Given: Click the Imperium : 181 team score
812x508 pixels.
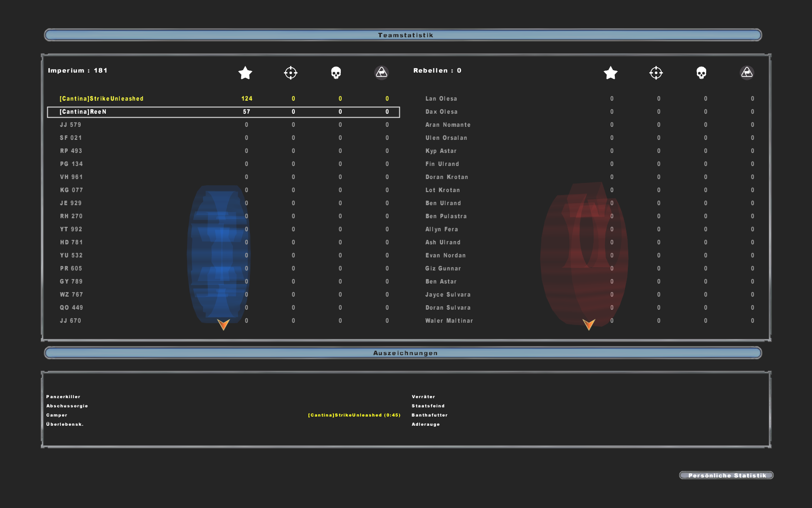Looking at the screenshot, I should click(x=78, y=71).
